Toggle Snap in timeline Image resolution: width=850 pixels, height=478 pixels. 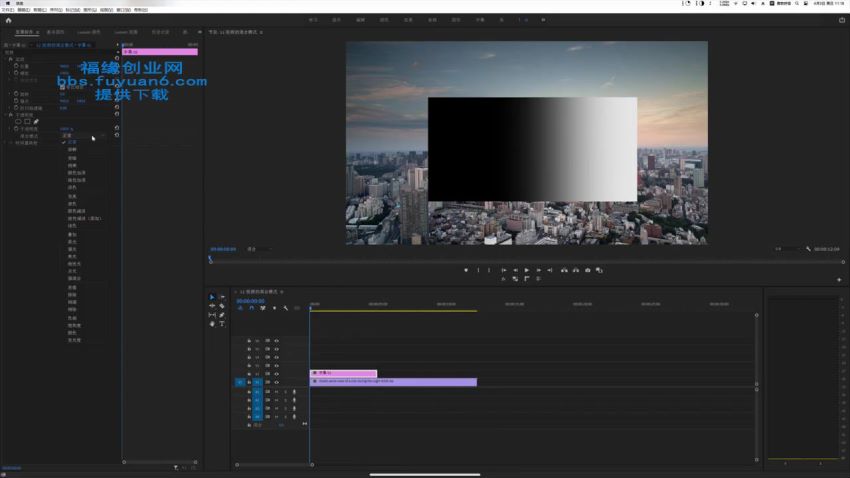coord(252,308)
